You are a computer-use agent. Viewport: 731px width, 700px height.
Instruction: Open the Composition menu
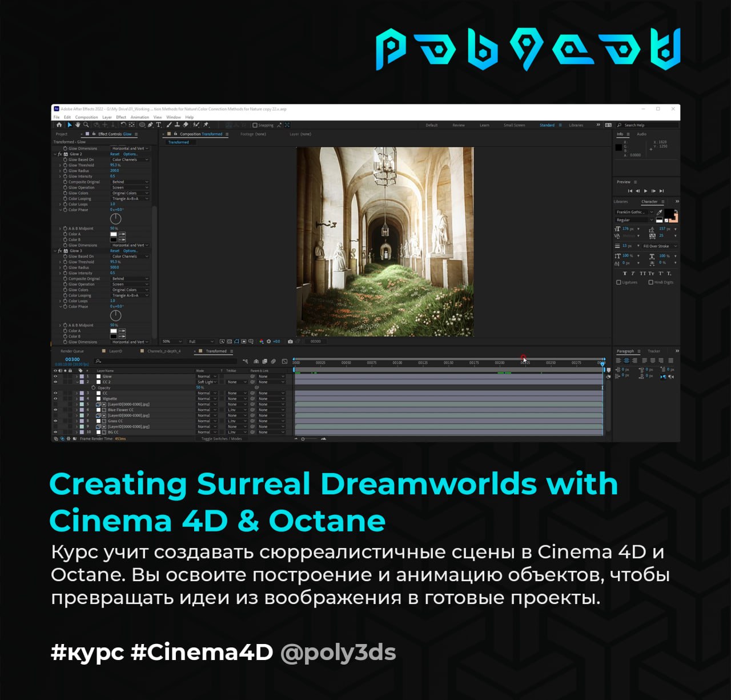coord(86,117)
